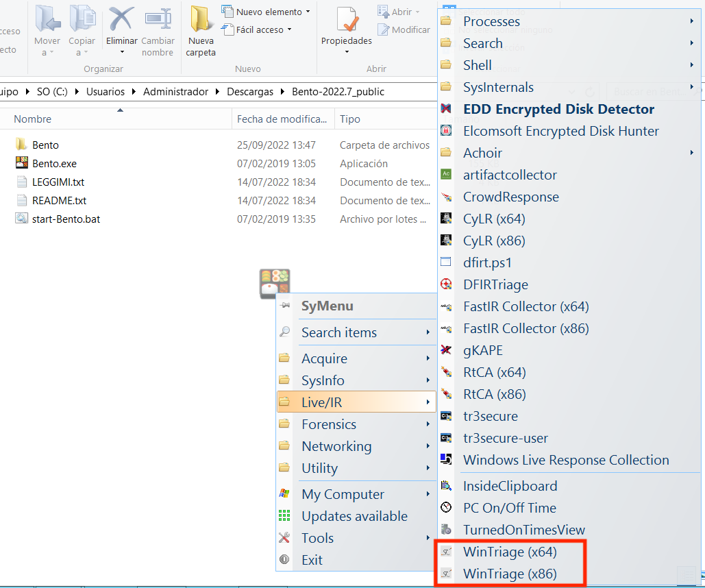Click the Mover a button
The height and width of the screenshot is (588, 705).
[47, 31]
